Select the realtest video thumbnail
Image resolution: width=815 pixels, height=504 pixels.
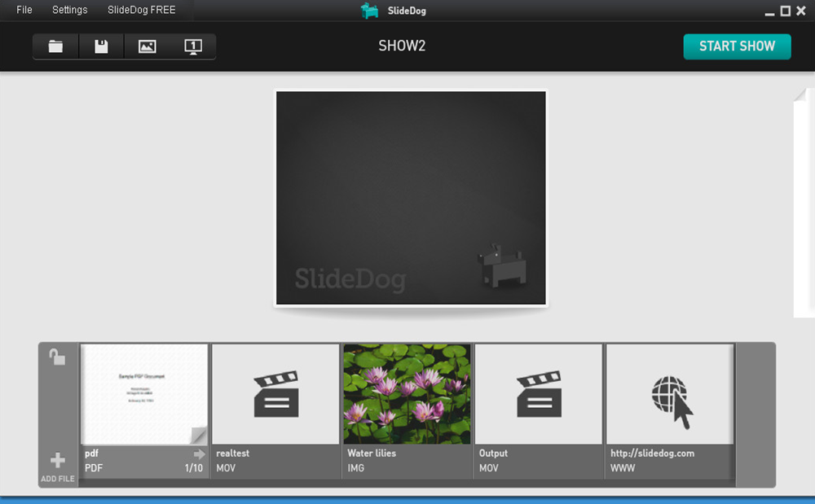coord(276,394)
